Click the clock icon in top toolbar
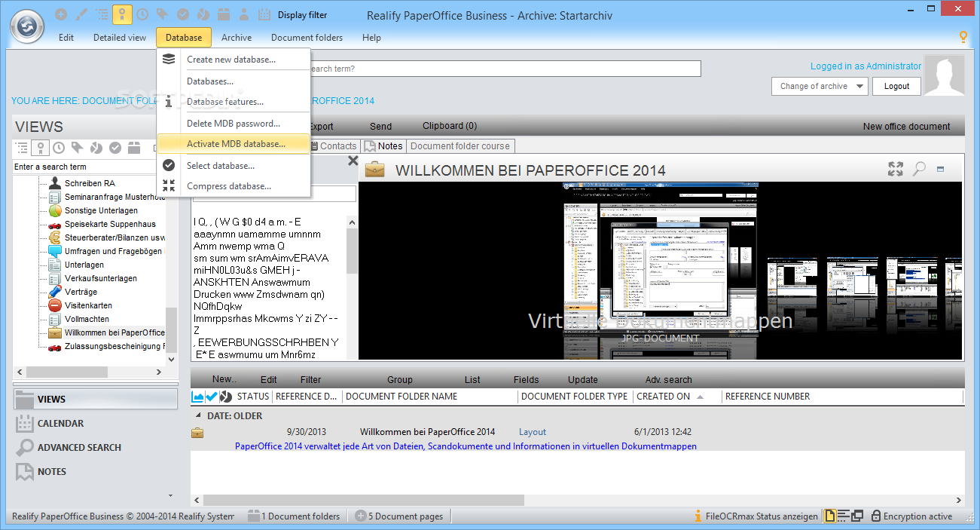This screenshot has height=530, width=980. click(x=142, y=14)
